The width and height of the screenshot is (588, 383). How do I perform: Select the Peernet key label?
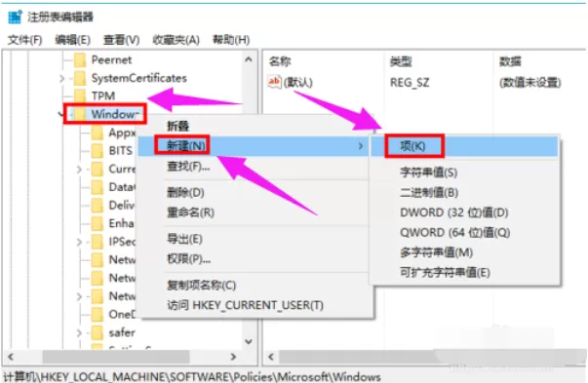point(111,60)
